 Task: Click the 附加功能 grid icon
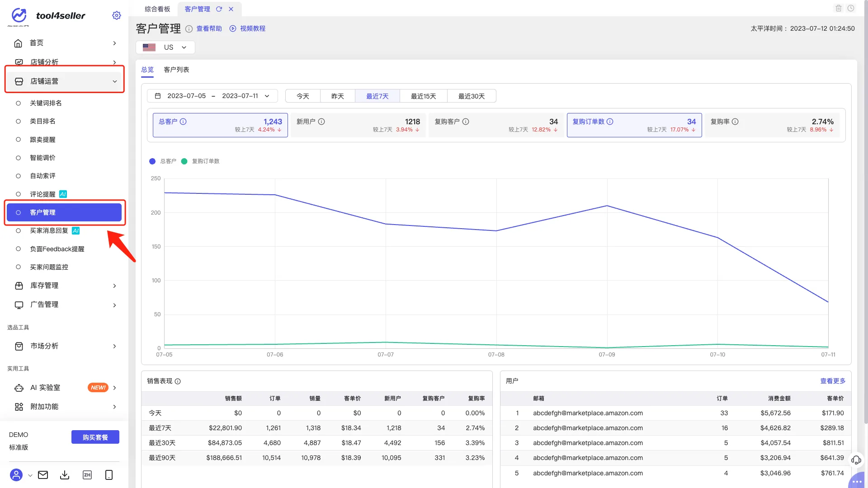pos(19,407)
